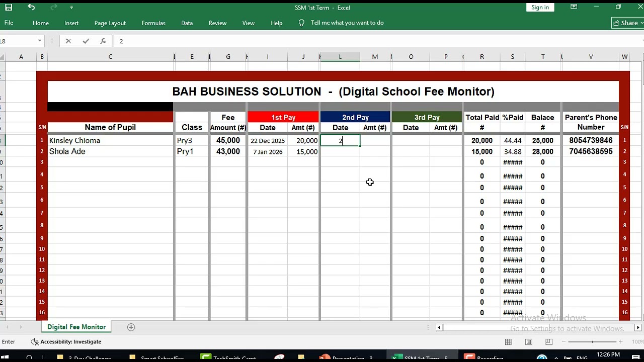Open the File menu tab
This screenshot has height=362, width=644.
[9, 23]
